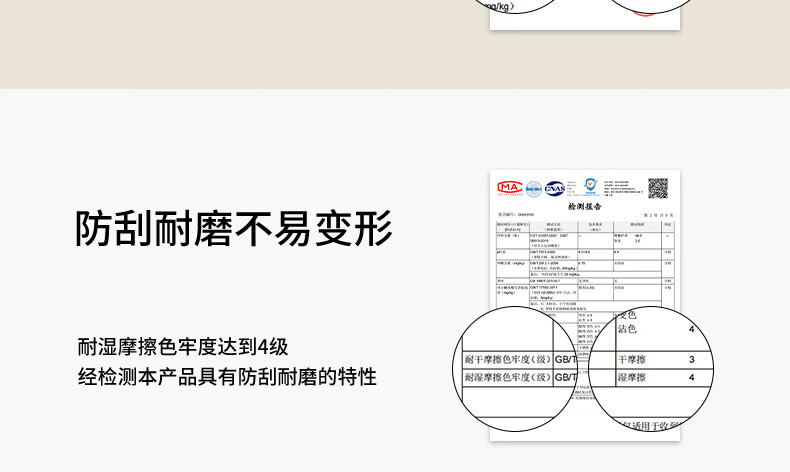Click the 经检测本产品具有防刮耐磨的特性 text
Viewport: 790px width, 472px height.
point(227,377)
